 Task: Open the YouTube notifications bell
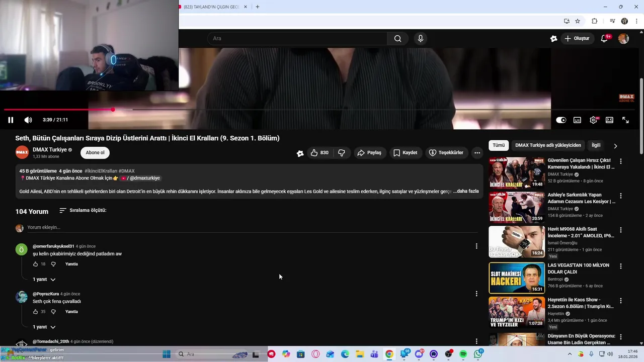pos(604,39)
